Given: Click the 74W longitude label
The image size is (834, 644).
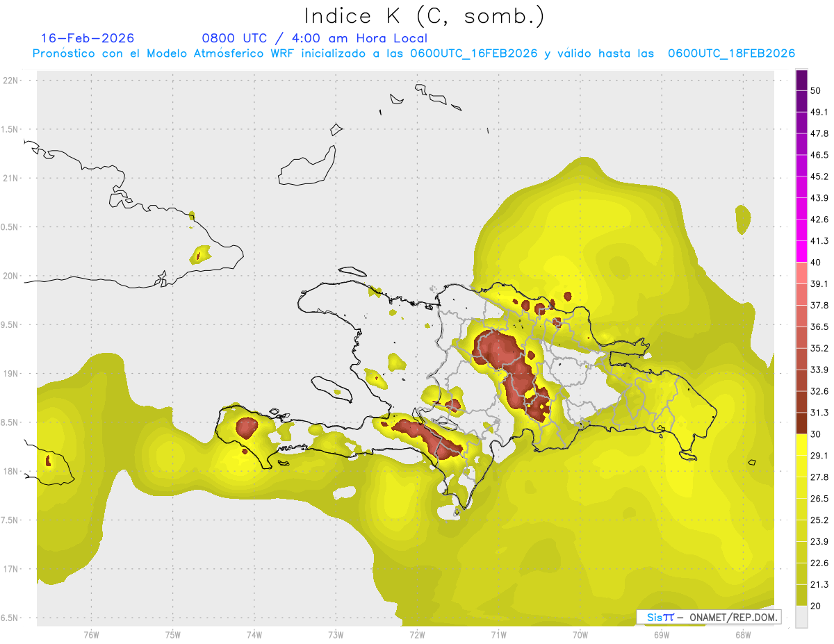Looking at the screenshot, I should [254, 634].
